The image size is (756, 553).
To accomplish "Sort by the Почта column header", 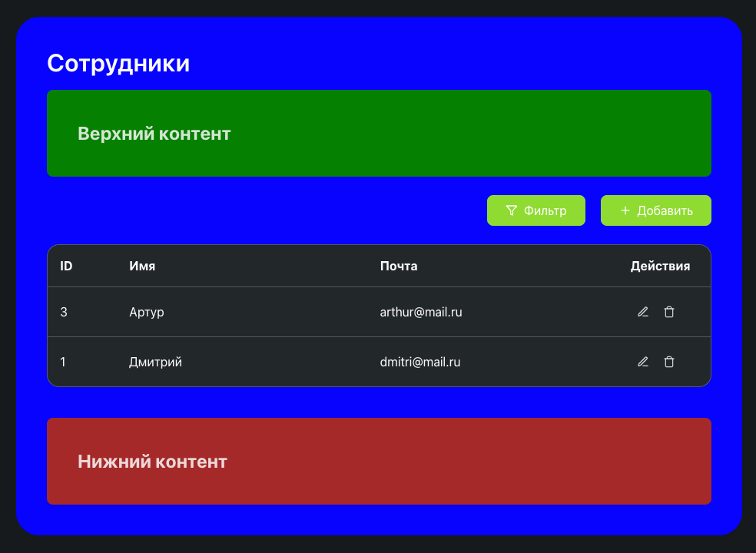I will click(399, 267).
